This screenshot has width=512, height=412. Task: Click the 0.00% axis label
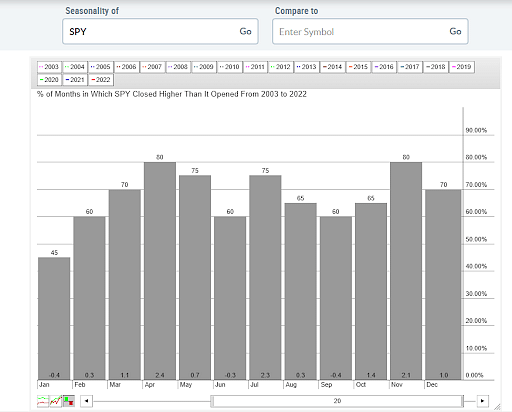474,375
